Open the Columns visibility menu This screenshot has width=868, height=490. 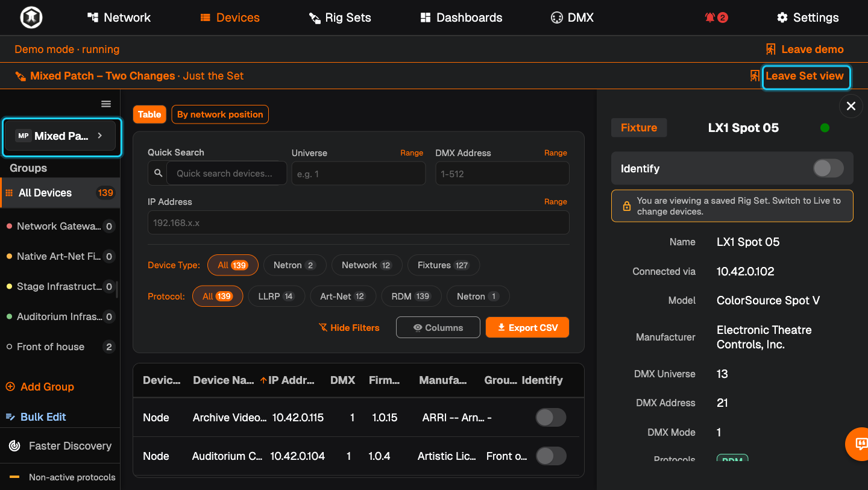pyautogui.click(x=438, y=328)
